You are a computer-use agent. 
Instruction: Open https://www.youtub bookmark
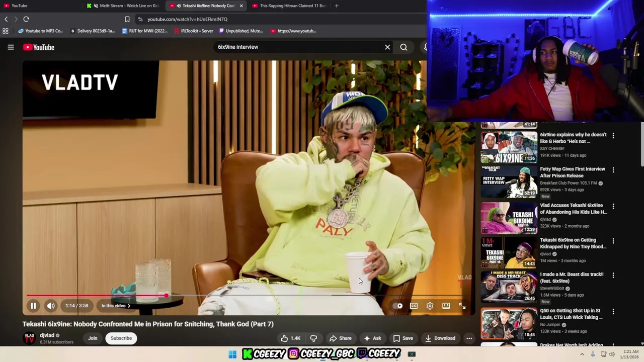[293, 31]
